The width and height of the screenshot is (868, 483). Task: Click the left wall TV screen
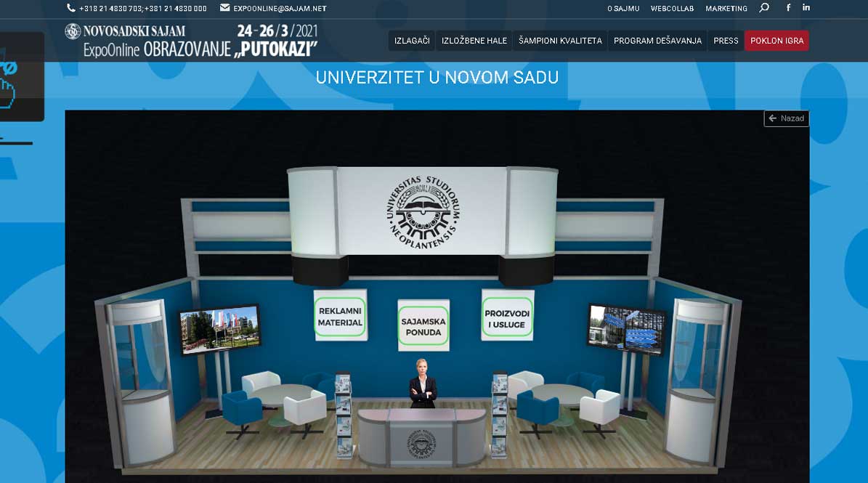(x=220, y=329)
